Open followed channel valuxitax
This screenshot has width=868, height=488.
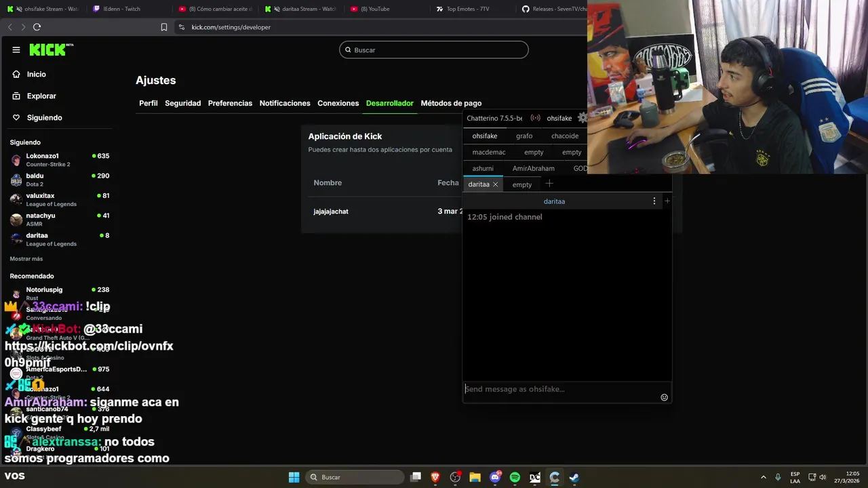[x=60, y=199]
